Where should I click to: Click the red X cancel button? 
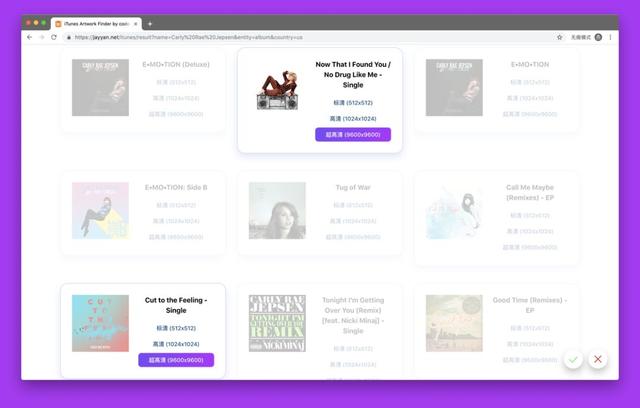pos(598,359)
